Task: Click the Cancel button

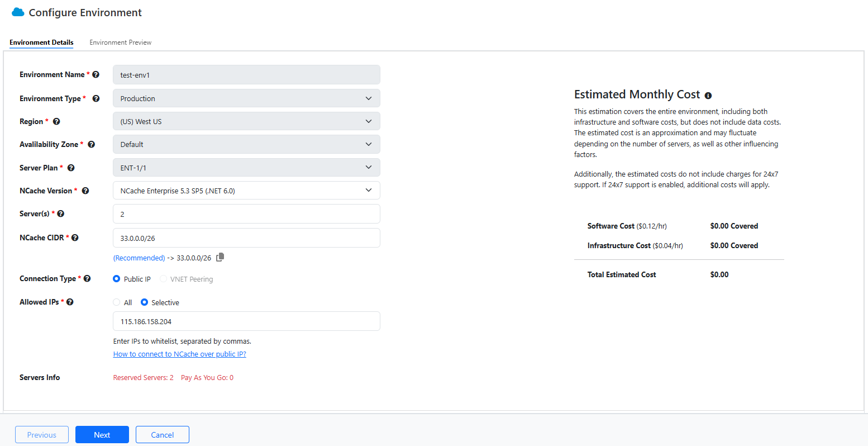Action: click(x=163, y=435)
